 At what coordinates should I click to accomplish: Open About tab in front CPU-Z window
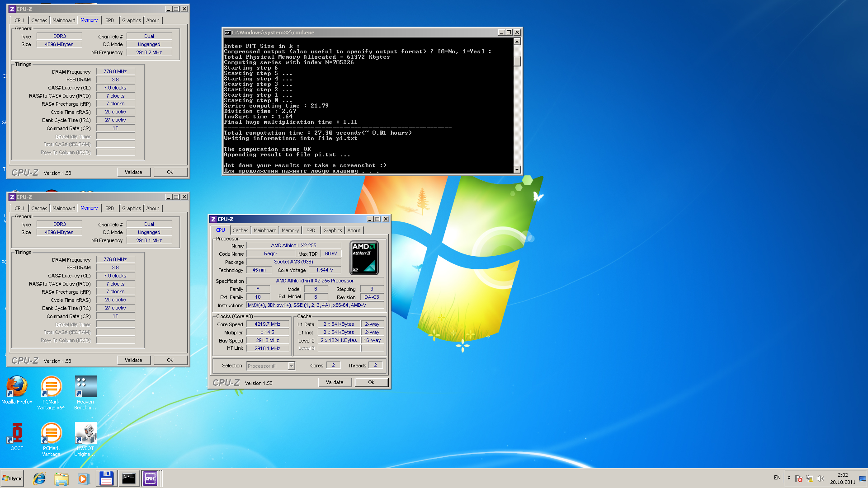[x=354, y=230]
